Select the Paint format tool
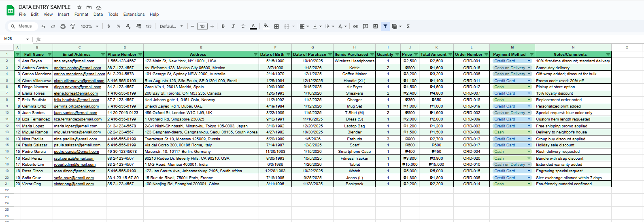This screenshot has width=644, height=222. [73, 26]
